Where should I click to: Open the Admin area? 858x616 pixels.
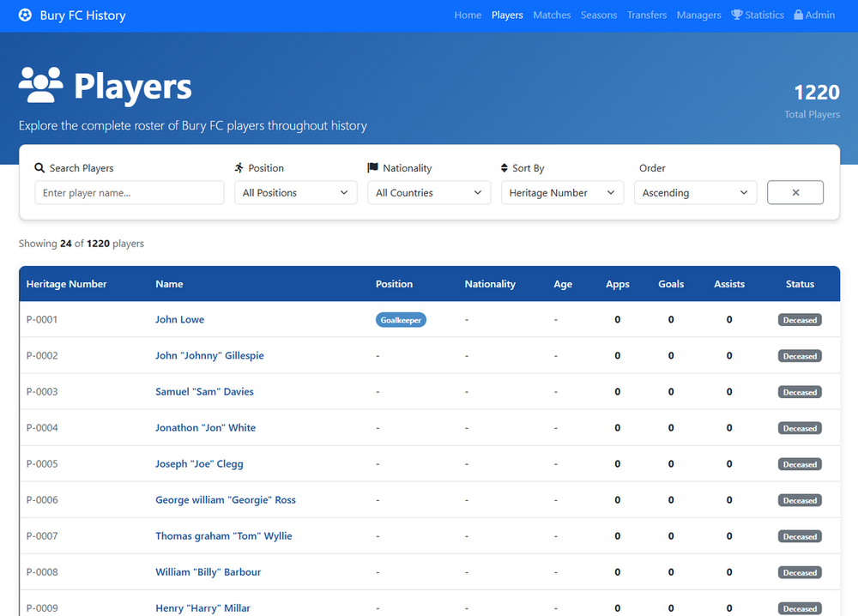point(815,15)
